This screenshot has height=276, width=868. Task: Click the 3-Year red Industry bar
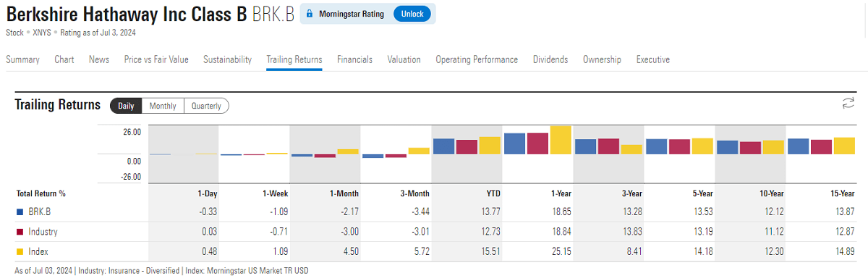pyautogui.click(x=608, y=146)
